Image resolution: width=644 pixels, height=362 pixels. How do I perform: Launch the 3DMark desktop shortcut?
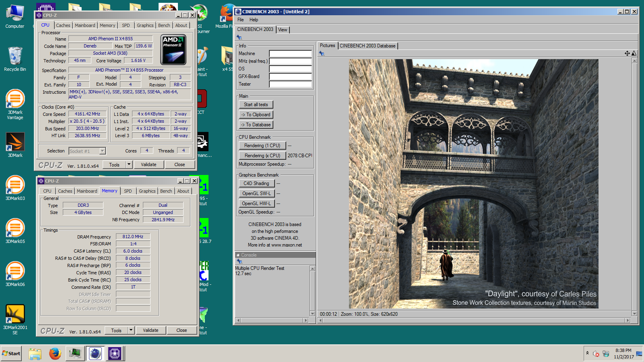pos(15,145)
